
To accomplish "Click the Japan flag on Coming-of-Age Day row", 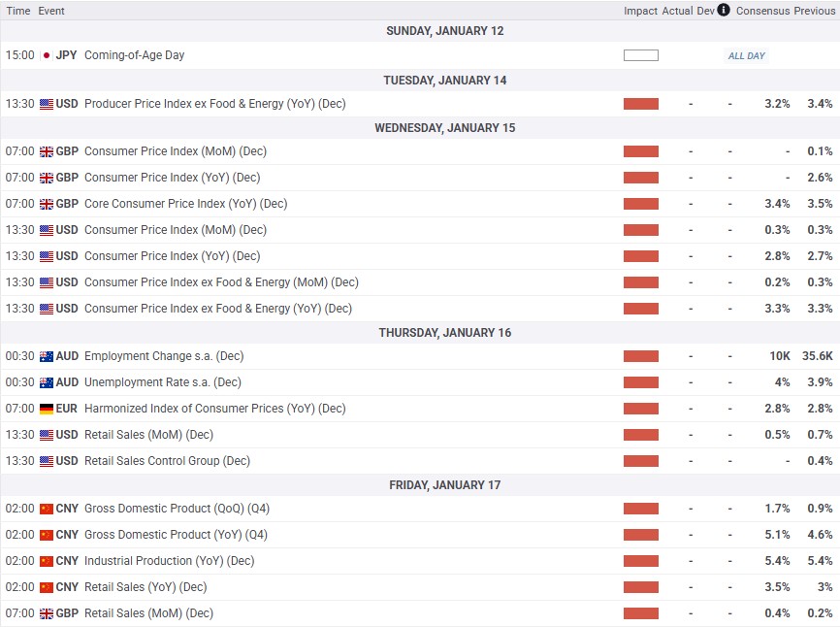I will coord(46,55).
